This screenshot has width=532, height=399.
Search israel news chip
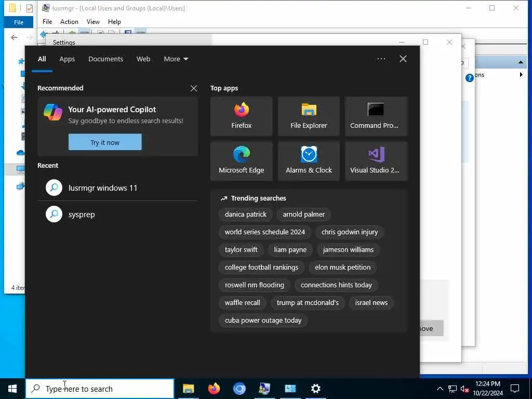click(371, 303)
